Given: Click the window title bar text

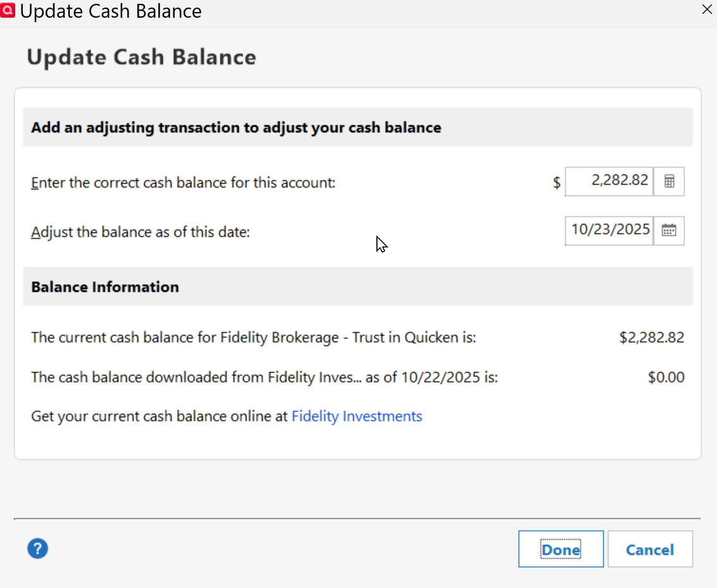Looking at the screenshot, I should pos(111,11).
